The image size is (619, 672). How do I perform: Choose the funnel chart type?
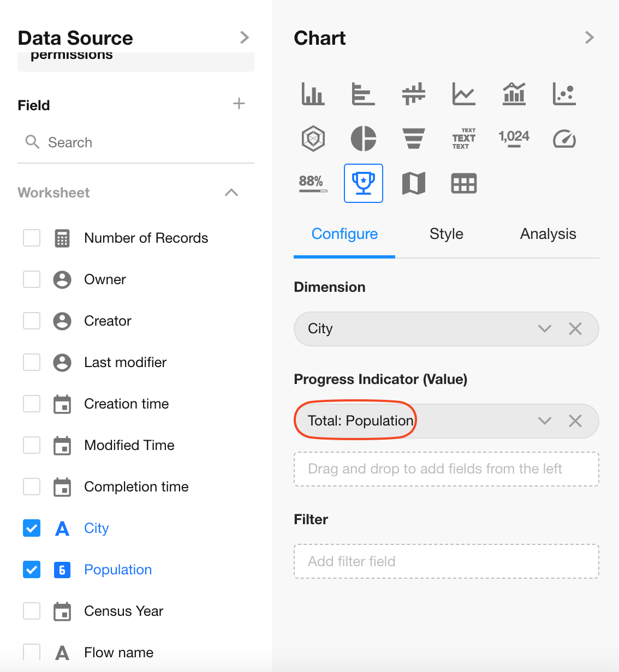click(413, 139)
